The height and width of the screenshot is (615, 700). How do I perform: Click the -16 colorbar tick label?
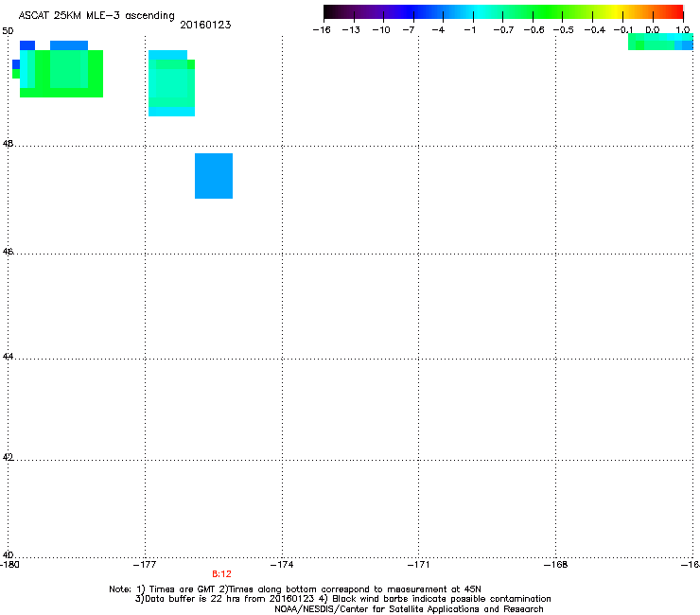click(x=322, y=30)
